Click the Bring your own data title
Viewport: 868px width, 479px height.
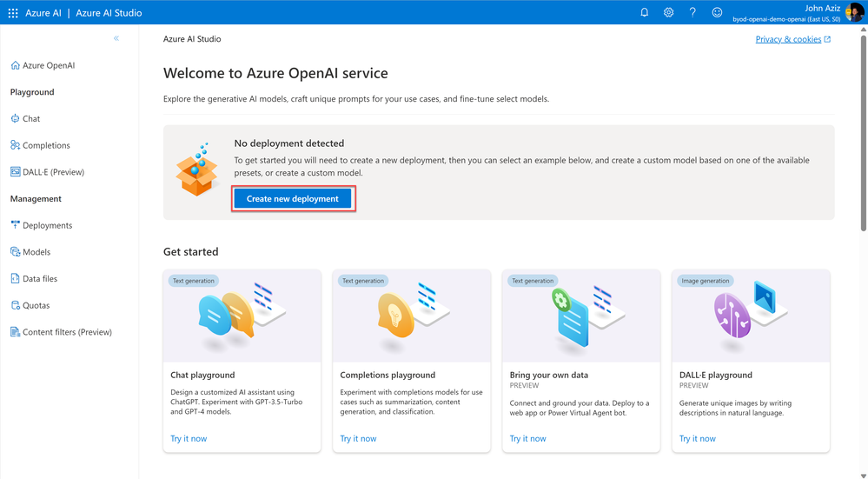point(548,375)
